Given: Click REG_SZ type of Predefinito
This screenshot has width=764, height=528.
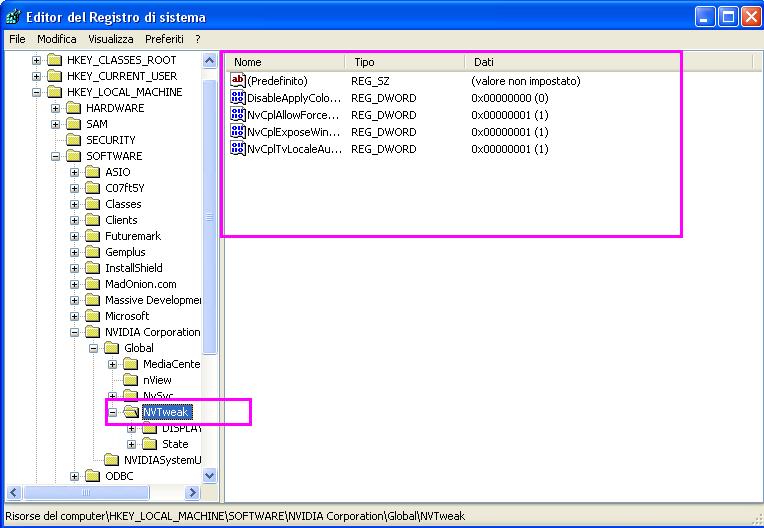Looking at the screenshot, I should (370, 81).
